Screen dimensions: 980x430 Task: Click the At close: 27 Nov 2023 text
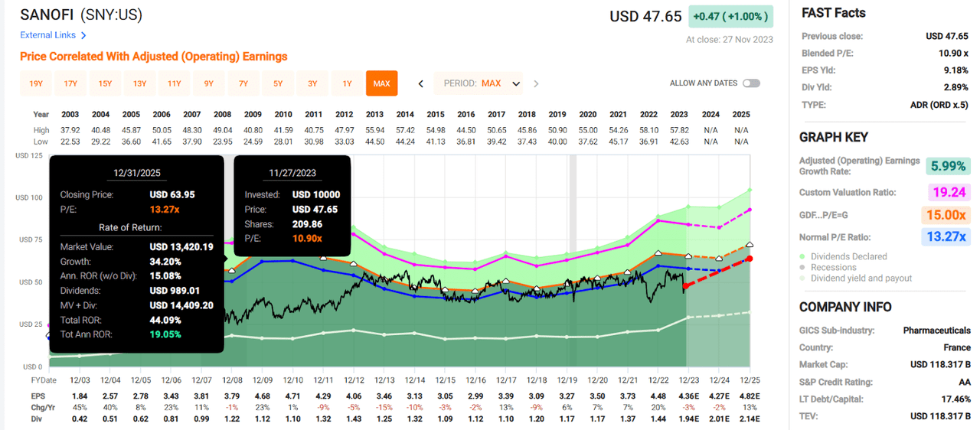point(730,39)
